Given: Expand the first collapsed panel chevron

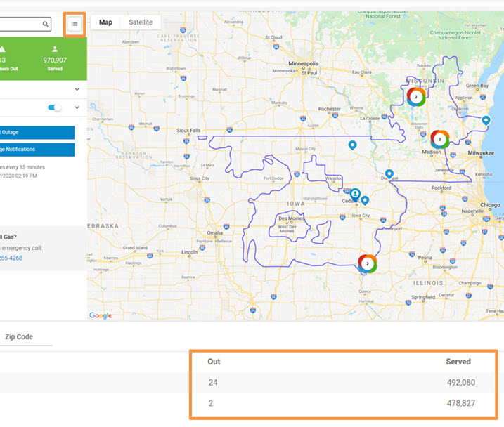Looking at the screenshot, I should (x=77, y=89).
